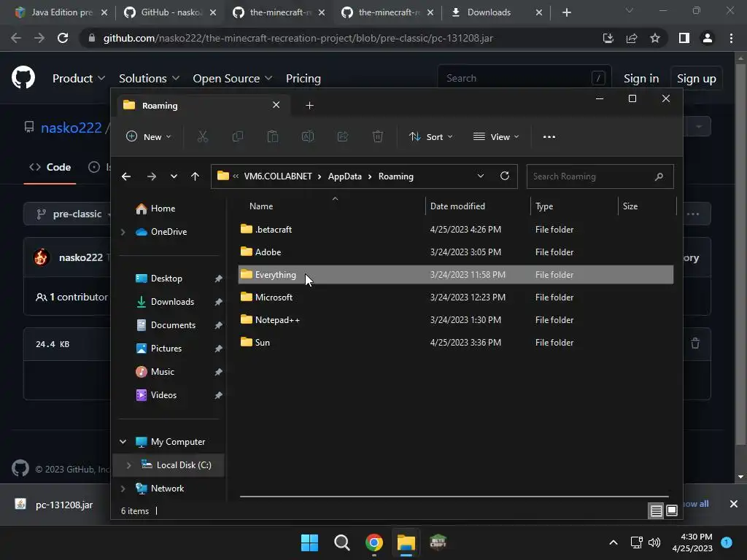Click the Rename icon in Explorer toolbar

308,136
